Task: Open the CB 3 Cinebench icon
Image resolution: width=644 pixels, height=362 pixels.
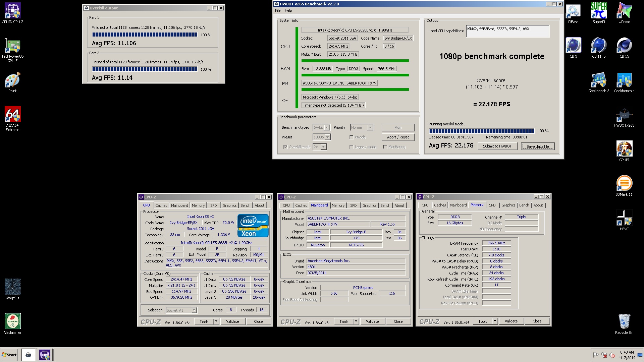Action: (573, 48)
